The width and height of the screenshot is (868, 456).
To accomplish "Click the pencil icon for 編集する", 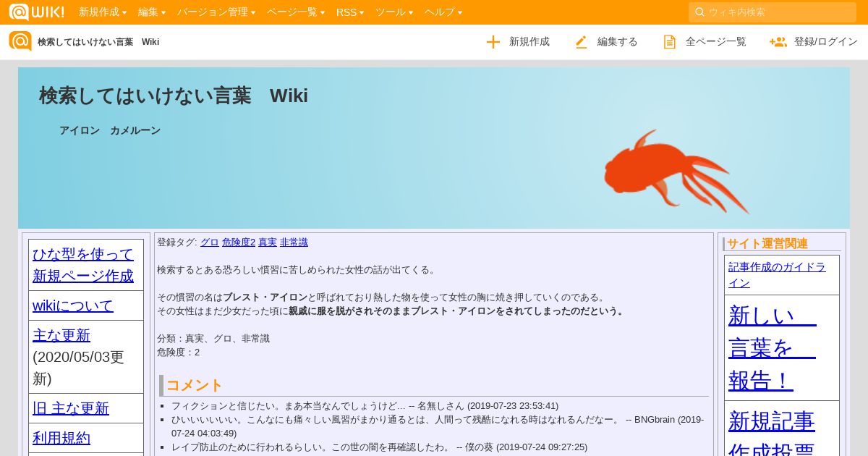I will pyautogui.click(x=582, y=42).
